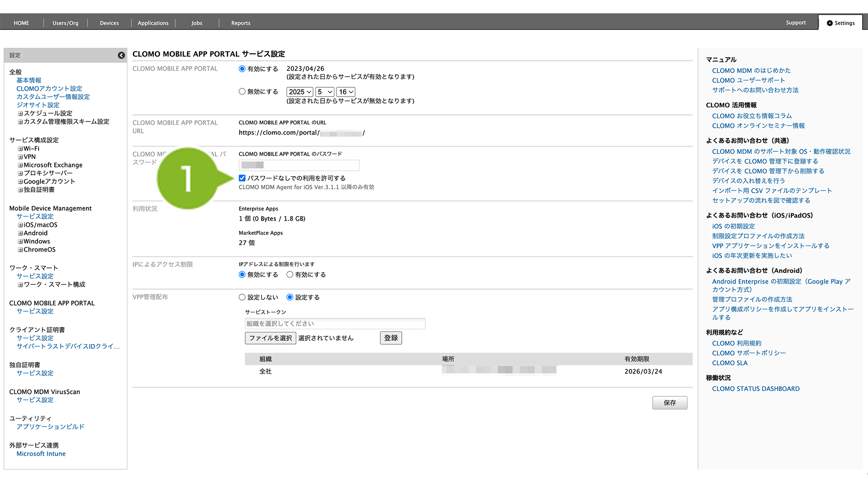Open HOME menu tab
The height and width of the screenshot is (488, 868).
click(x=21, y=23)
